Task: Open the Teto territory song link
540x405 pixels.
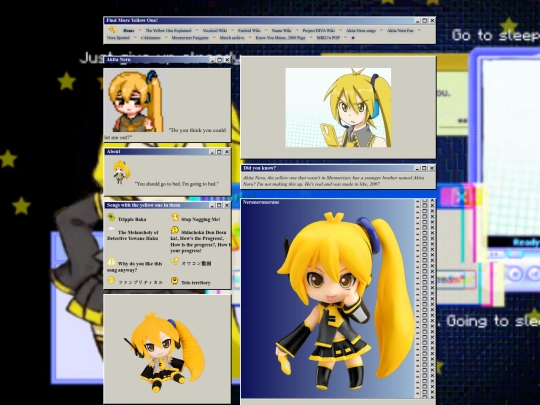Action: click(196, 283)
